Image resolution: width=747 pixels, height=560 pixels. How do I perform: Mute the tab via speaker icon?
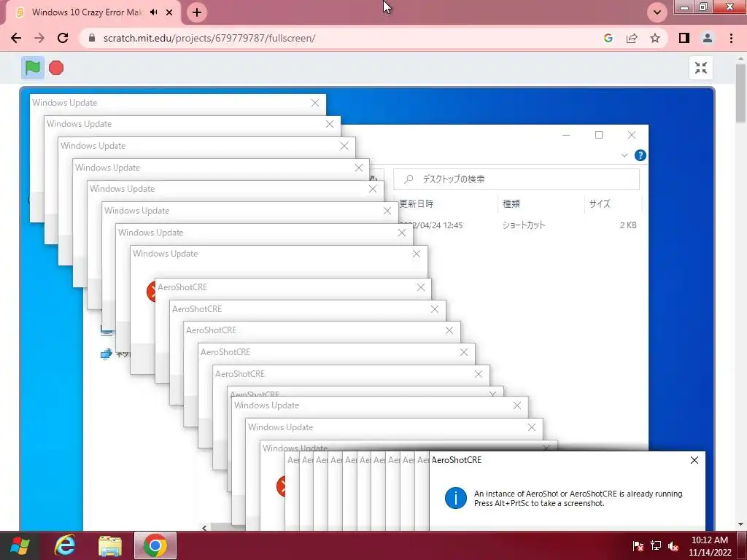pos(153,12)
